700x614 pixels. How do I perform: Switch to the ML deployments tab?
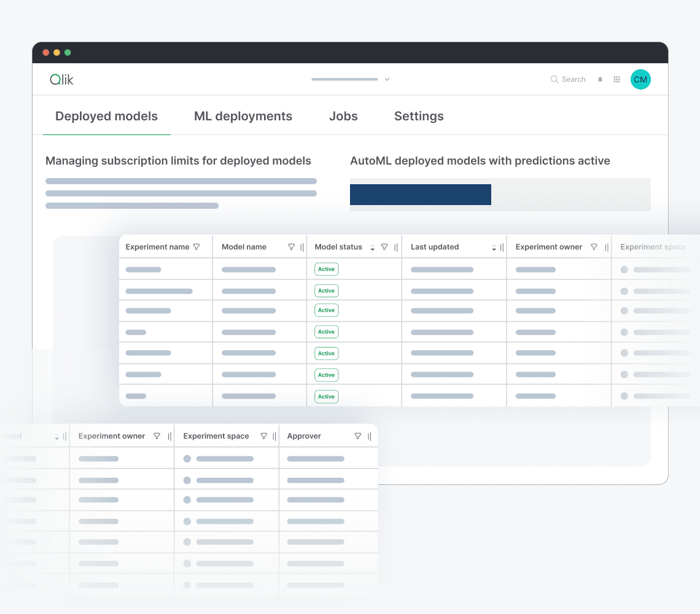243,116
